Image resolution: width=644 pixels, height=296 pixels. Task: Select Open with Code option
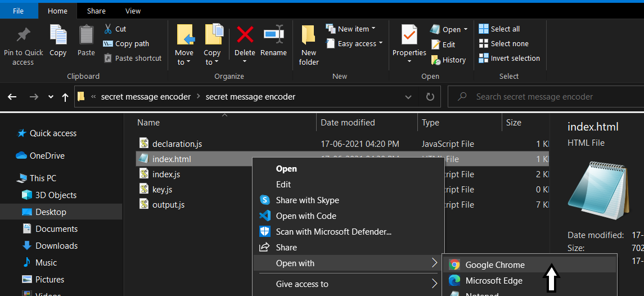(305, 216)
